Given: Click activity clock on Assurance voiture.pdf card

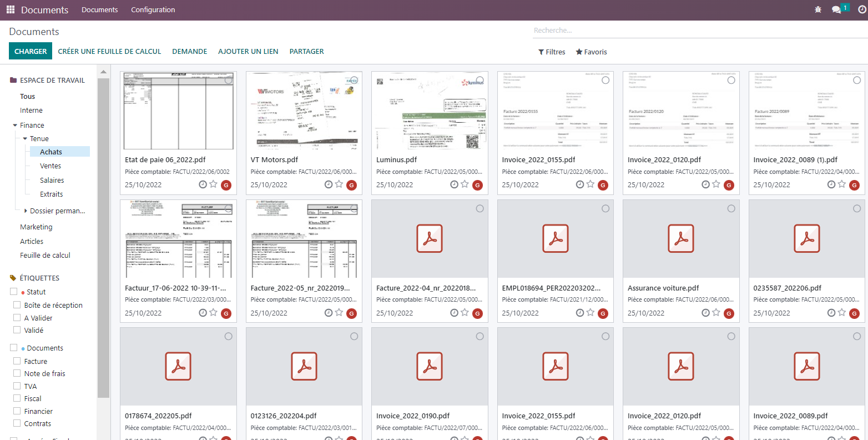Looking at the screenshot, I should coord(705,313).
